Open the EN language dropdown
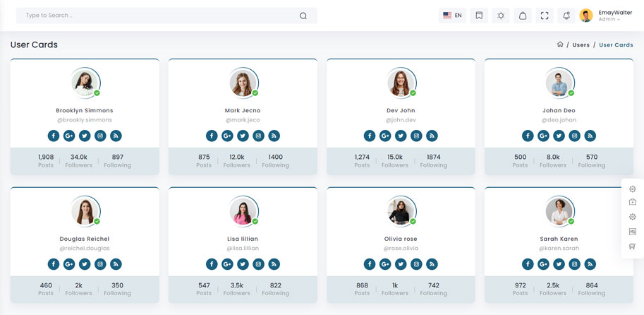The height and width of the screenshot is (315, 644). [452, 16]
